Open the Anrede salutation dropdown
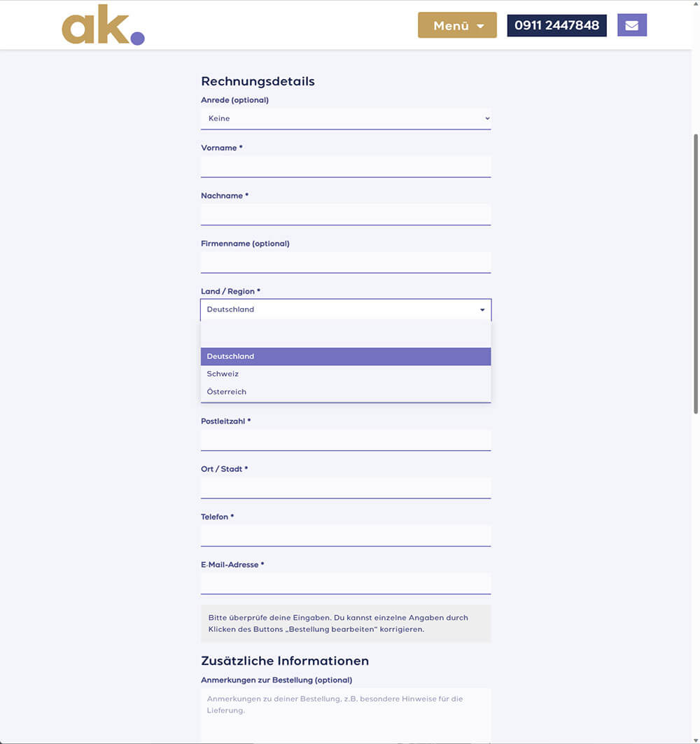 (x=346, y=119)
